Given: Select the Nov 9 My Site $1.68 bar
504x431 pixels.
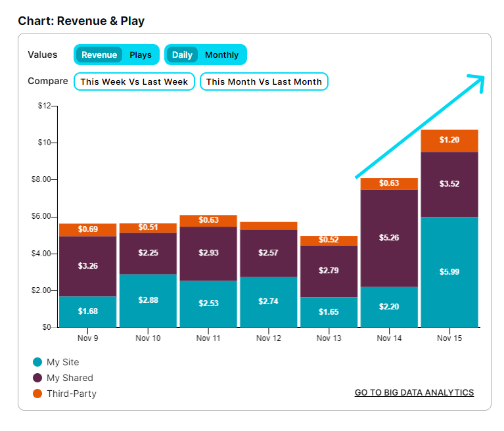Looking at the screenshot, I should click(x=88, y=312).
